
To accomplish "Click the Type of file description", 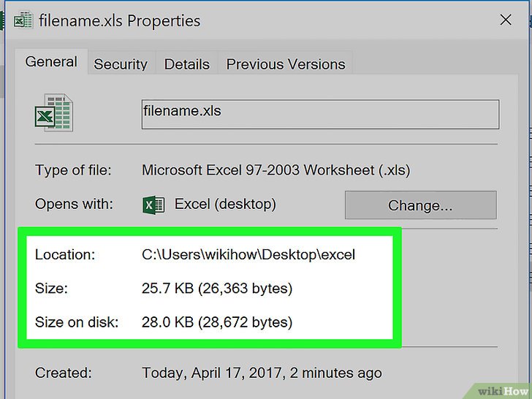I will coord(275,170).
